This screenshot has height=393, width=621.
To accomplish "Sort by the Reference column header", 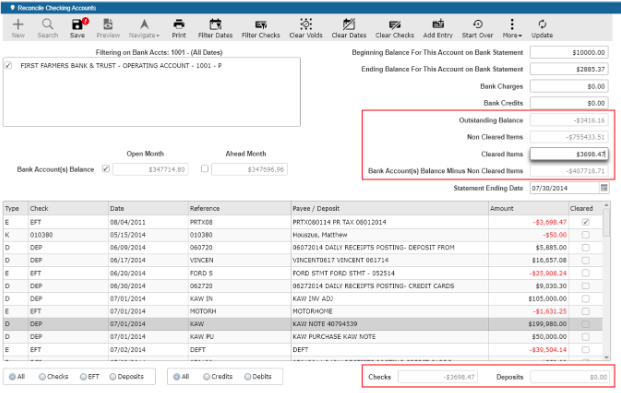I will tap(239, 208).
